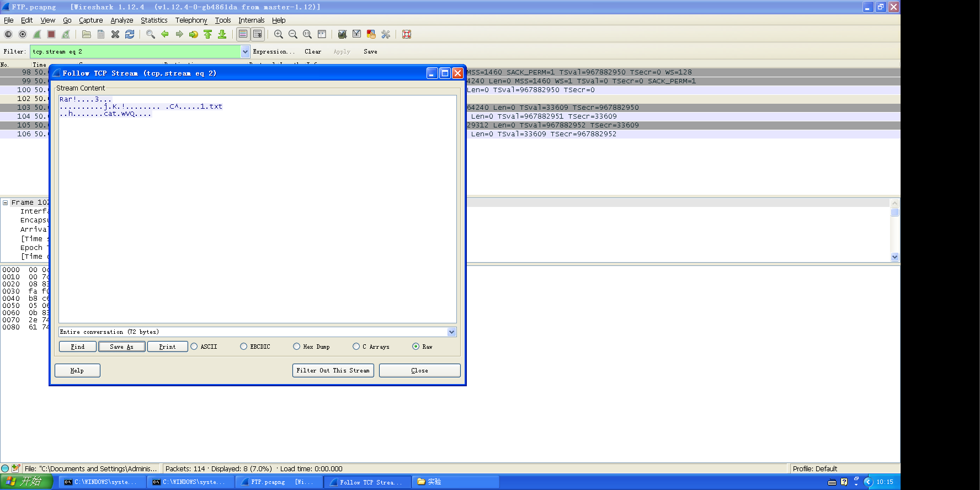
Task: Go to specific packet number icon
Action: point(194,34)
